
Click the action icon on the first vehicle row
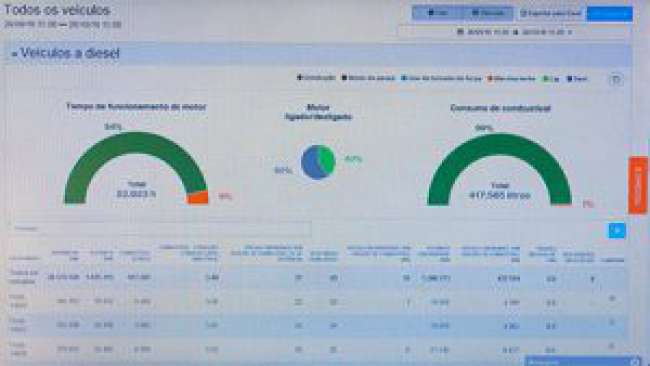tap(612, 298)
